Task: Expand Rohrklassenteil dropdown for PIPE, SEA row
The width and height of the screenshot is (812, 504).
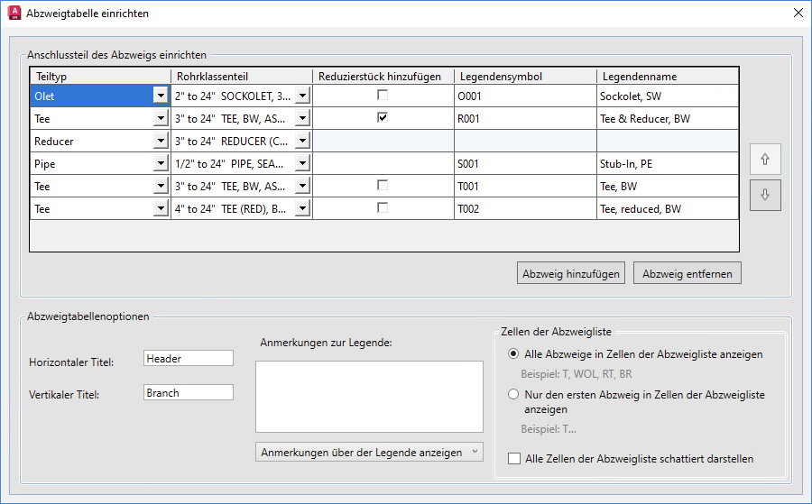Action: (x=302, y=163)
